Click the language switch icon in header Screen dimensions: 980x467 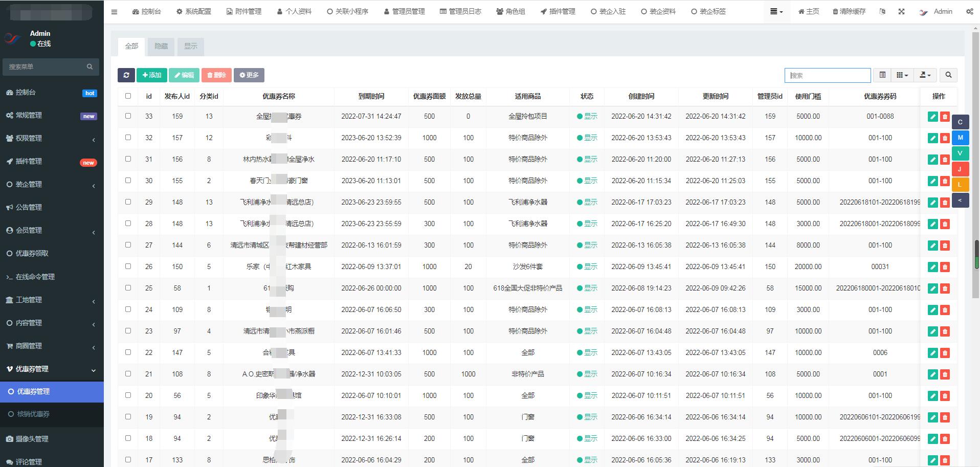click(882, 11)
